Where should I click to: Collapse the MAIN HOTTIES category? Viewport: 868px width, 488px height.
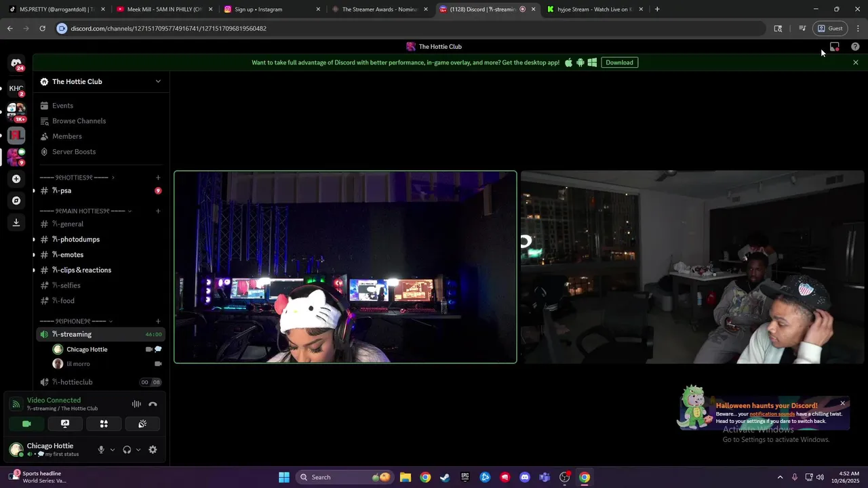point(85,211)
